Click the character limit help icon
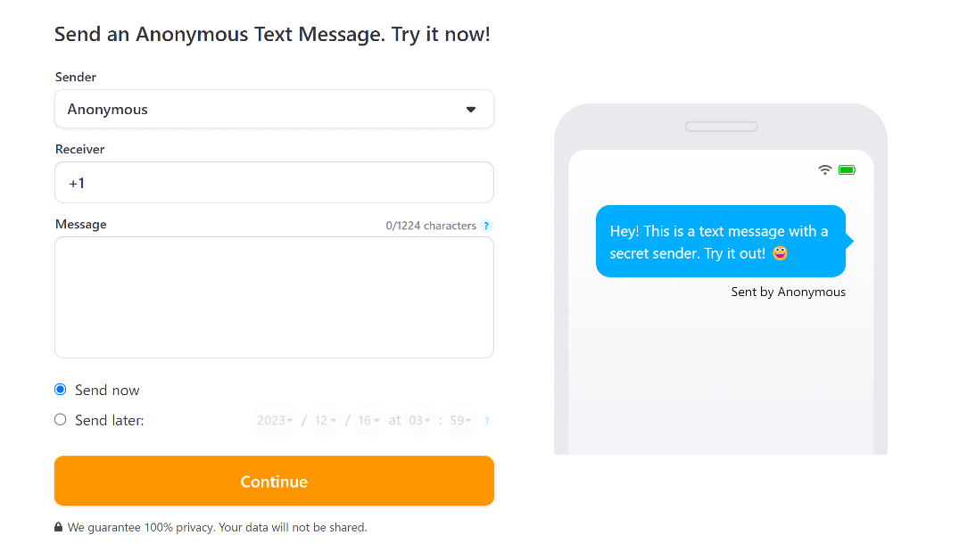Image resolution: width=959 pixels, height=560 pixels. coord(486,226)
